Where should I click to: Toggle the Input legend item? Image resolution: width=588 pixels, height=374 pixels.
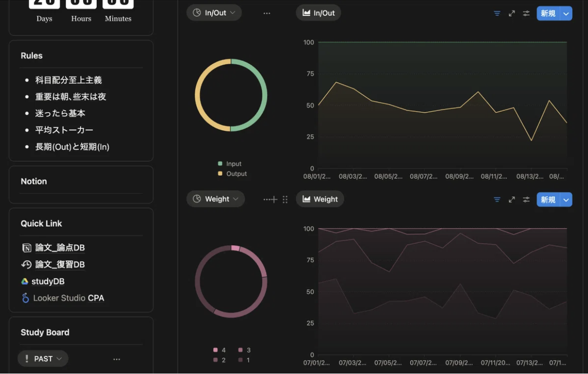(x=229, y=164)
